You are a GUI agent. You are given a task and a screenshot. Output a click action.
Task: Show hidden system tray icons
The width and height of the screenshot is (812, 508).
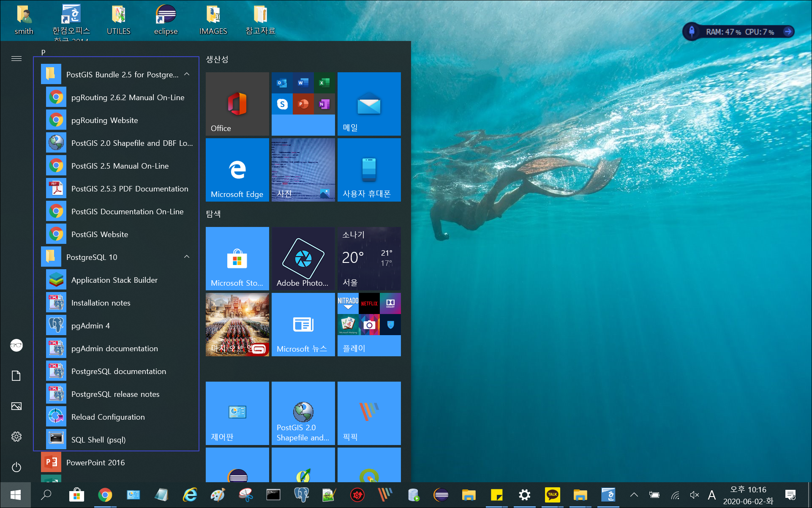[x=634, y=495]
